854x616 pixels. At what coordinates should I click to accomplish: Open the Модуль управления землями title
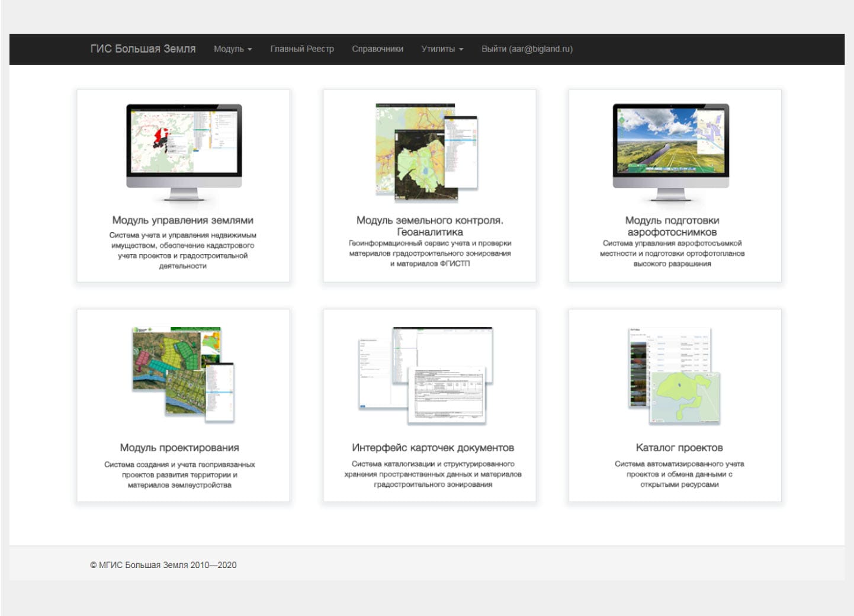182,220
